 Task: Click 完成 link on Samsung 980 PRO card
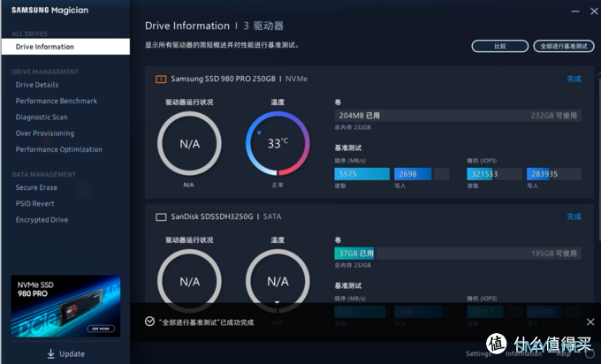[574, 79]
